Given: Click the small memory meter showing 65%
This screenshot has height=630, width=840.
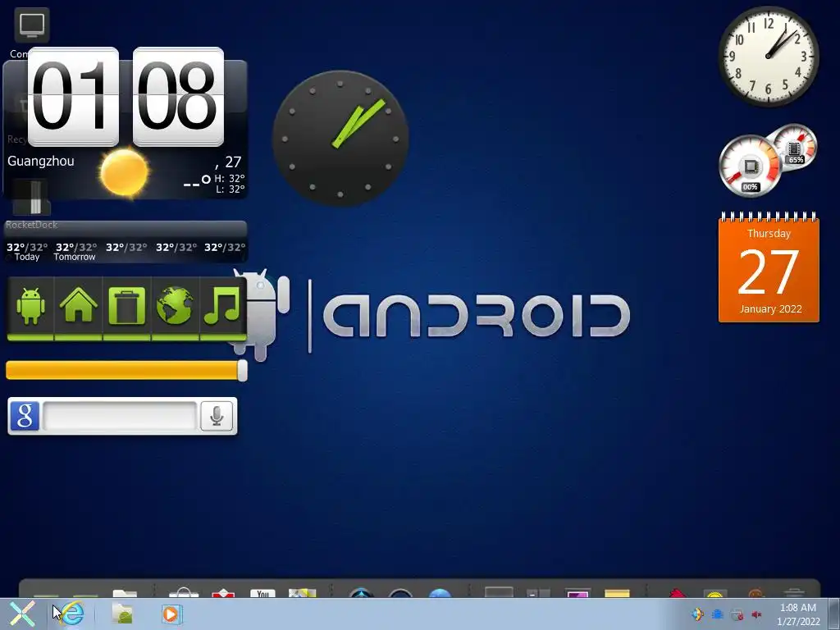Looking at the screenshot, I should point(795,146).
